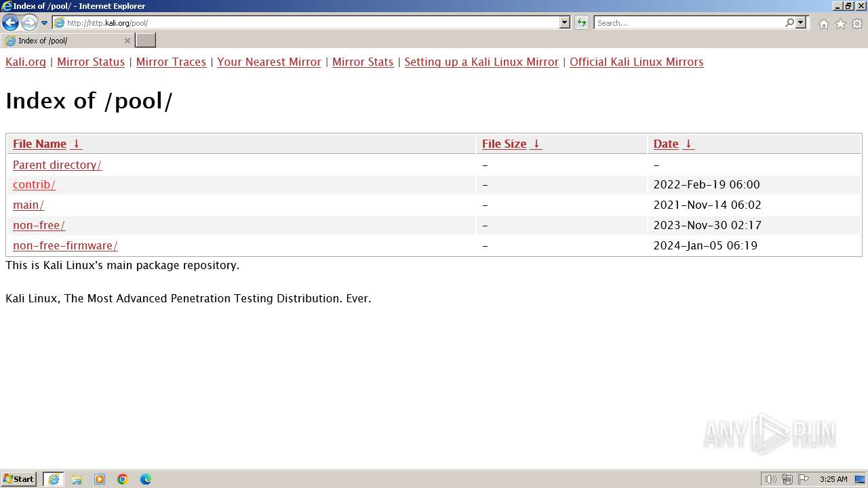Open the Tools gear icon
Image resolution: width=868 pixels, height=488 pixels.
[x=857, y=24]
